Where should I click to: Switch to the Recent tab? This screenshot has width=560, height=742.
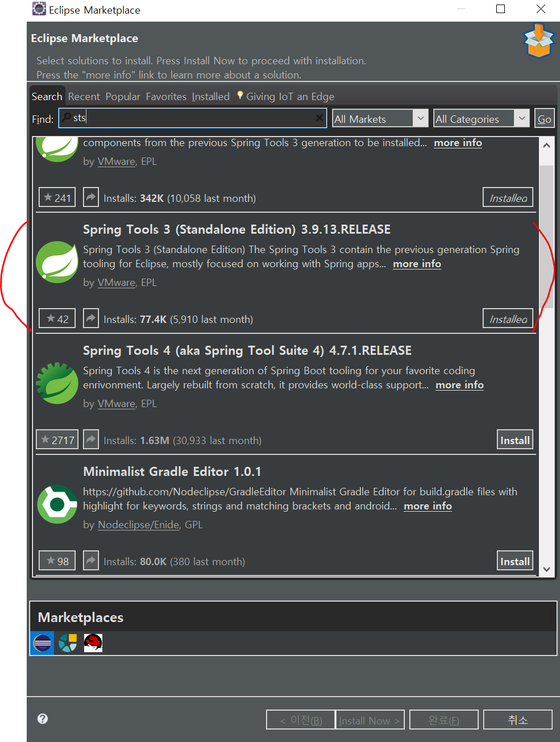[x=84, y=96]
